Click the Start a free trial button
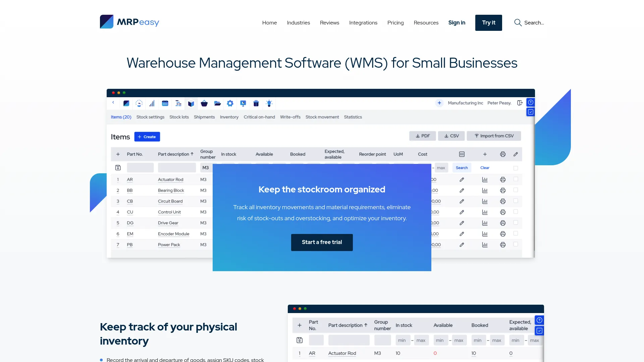This screenshot has height=362, width=644. pyautogui.click(x=322, y=242)
